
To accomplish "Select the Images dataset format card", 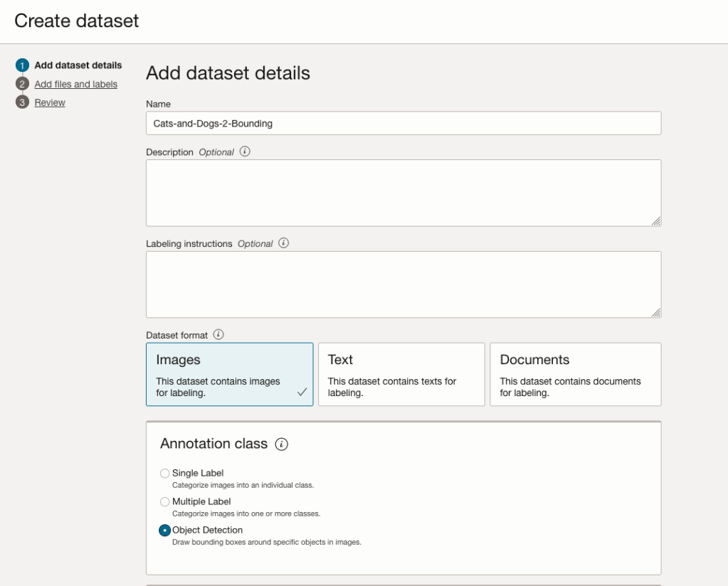I will pyautogui.click(x=229, y=374).
